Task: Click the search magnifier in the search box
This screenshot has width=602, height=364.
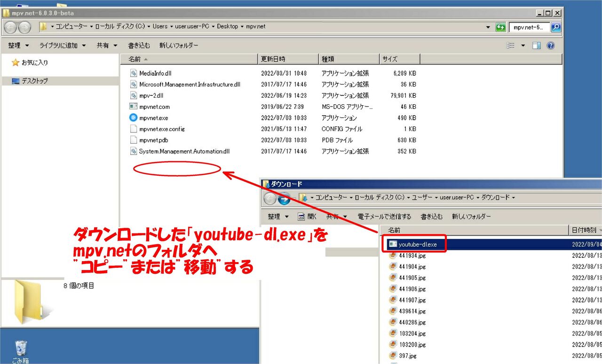Action: pos(556,27)
